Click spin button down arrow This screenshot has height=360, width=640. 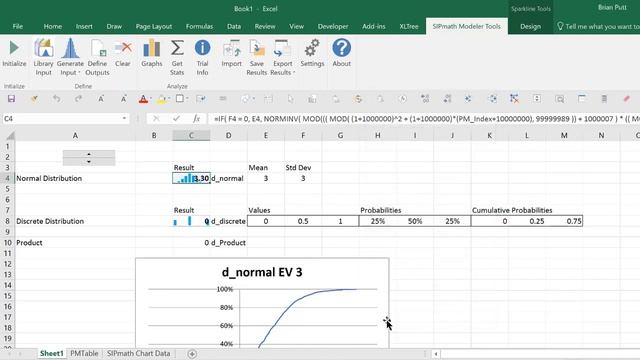click(89, 162)
